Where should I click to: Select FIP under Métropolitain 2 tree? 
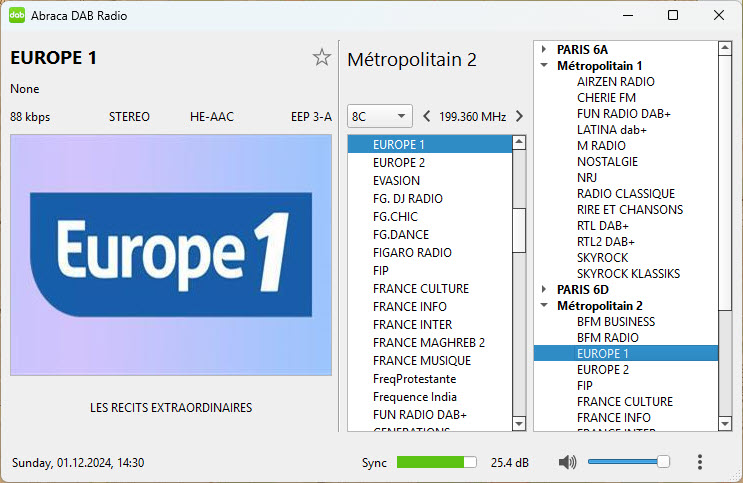(x=585, y=386)
